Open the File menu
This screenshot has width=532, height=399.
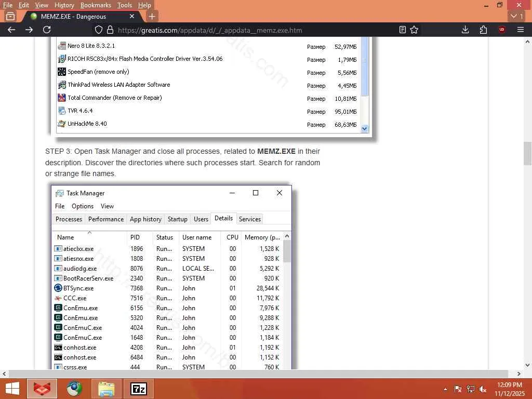pyautogui.click(x=7, y=5)
